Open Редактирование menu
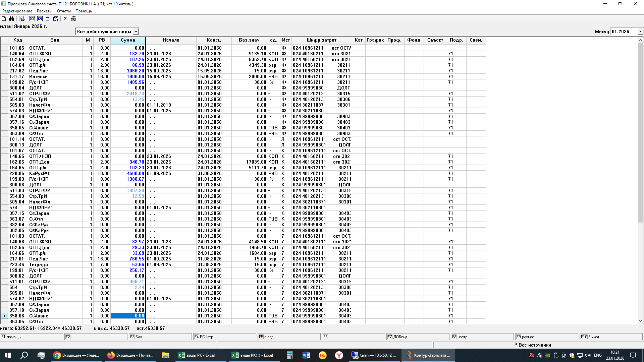Screen dimensions: 644x362 click(x=17, y=11)
